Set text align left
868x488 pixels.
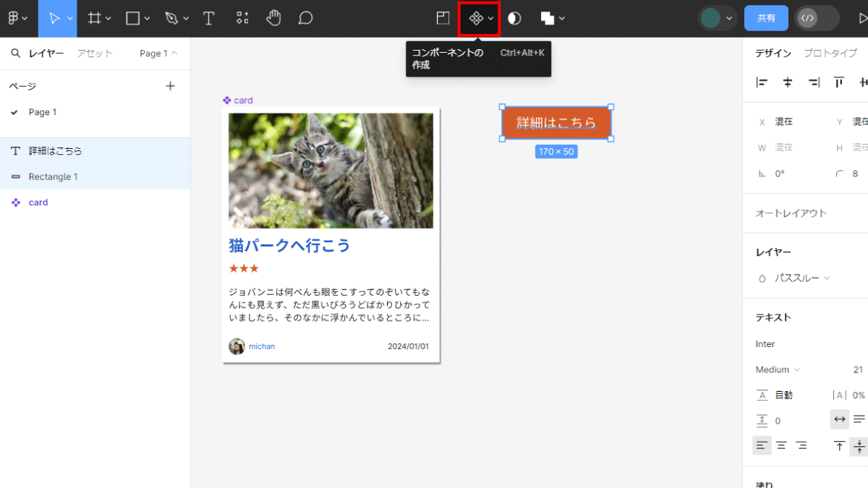pos(762,446)
